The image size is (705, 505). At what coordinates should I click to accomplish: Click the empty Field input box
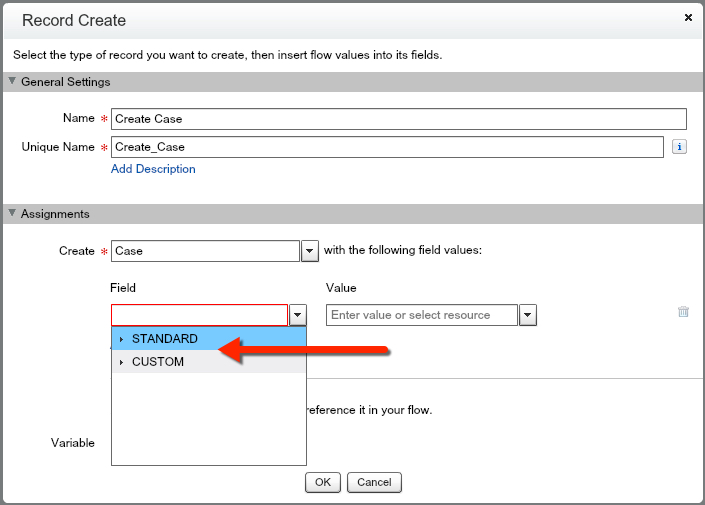point(199,315)
